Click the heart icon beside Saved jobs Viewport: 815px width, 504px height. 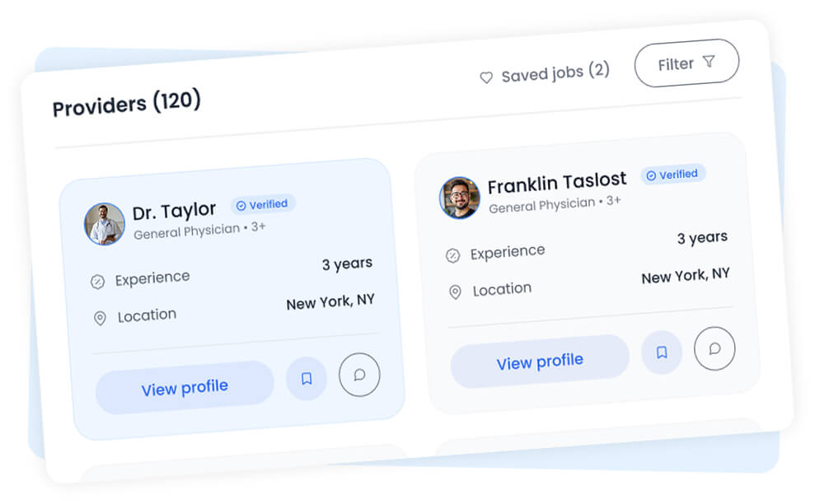point(486,77)
